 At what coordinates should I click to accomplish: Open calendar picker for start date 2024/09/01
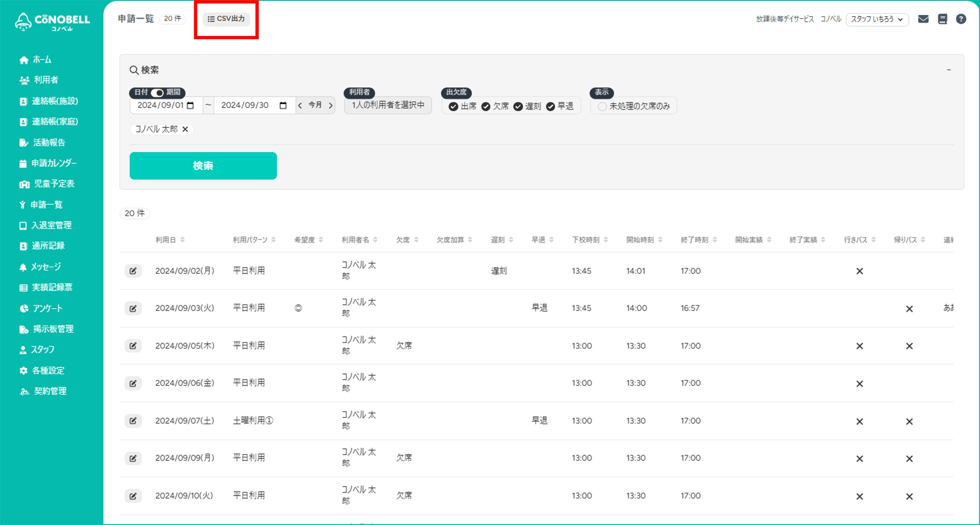pos(191,105)
